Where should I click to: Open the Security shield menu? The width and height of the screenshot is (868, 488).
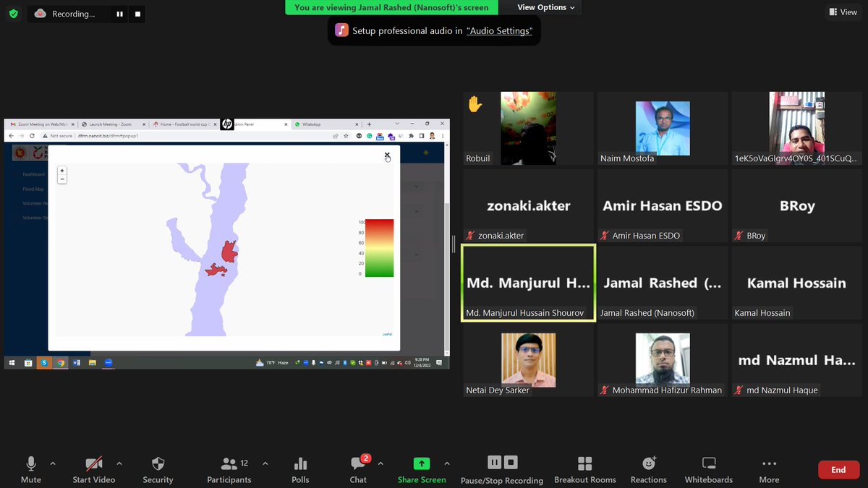tap(158, 469)
